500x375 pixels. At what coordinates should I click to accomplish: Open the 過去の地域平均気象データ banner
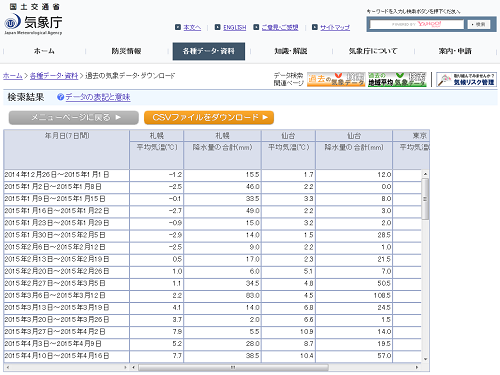[397, 79]
